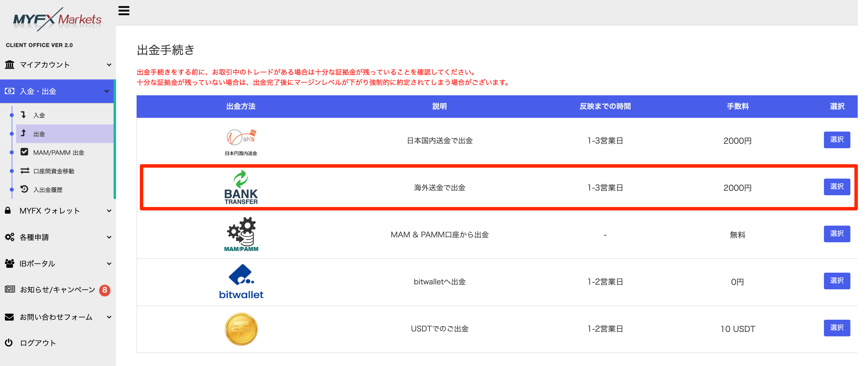Click the 海外送金で出金 description text
Screen dimensions: 868x366
[439, 188]
